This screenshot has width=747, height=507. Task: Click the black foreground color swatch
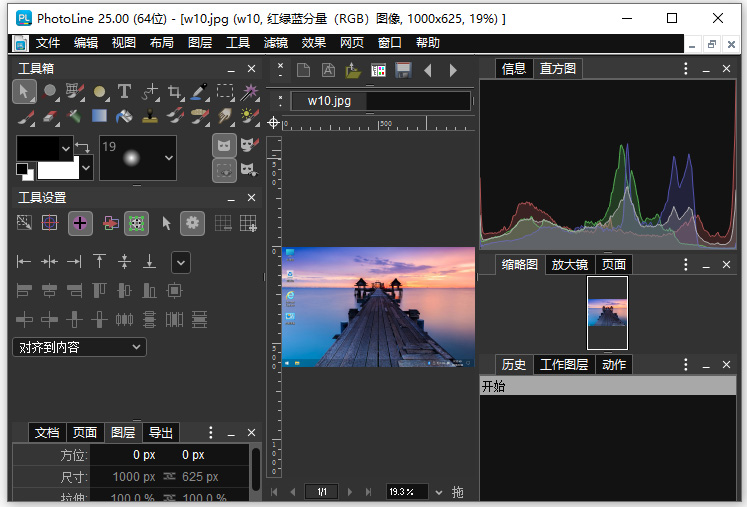39,148
